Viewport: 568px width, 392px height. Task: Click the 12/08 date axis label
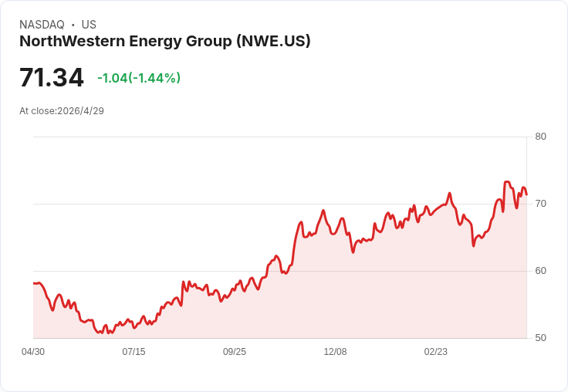335,351
